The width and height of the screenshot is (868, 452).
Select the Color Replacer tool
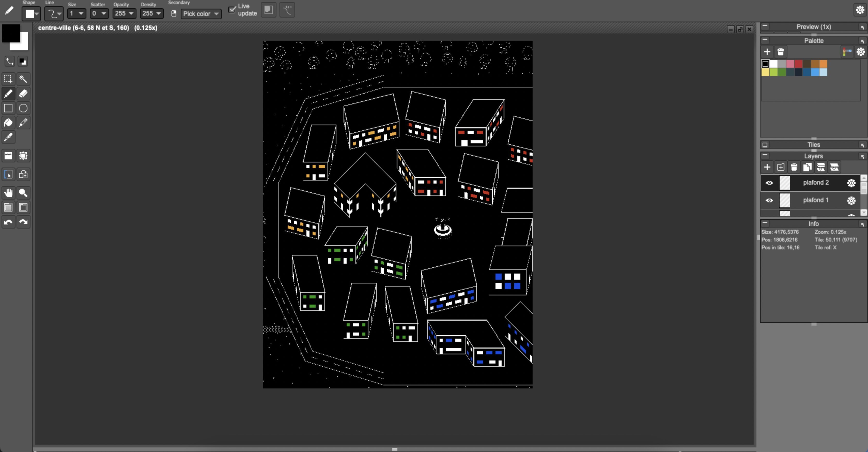23,123
